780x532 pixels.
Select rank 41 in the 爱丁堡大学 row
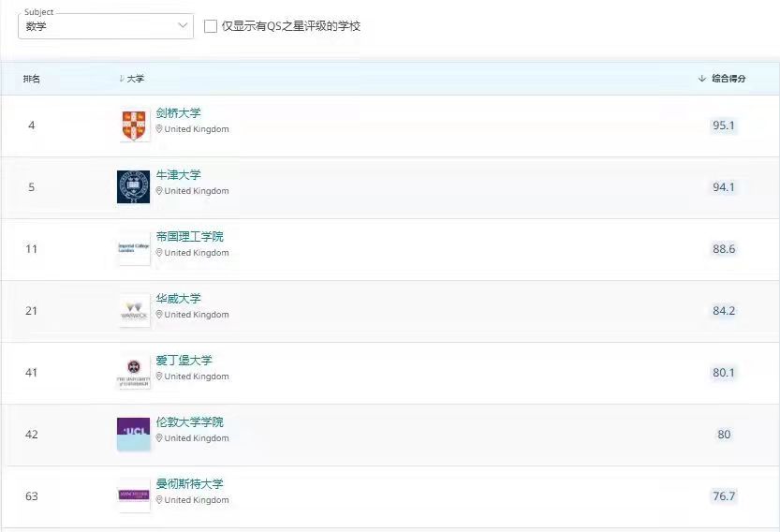(31, 372)
